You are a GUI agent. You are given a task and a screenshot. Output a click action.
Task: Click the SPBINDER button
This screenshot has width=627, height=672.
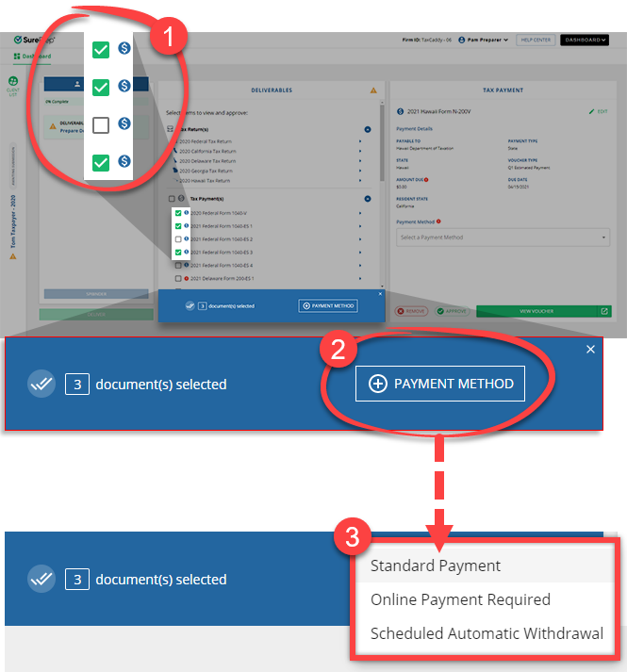pyautogui.click(x=96, y=294)
